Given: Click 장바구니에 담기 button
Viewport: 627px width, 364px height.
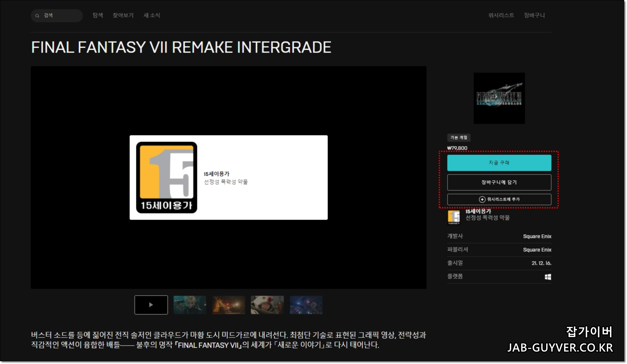Looking at the screenshot, I should (499, 182).
